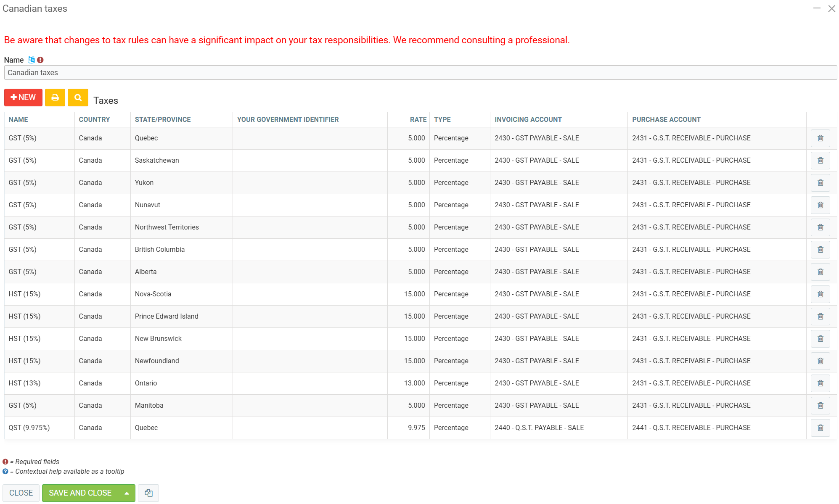839x504 pixels.
Task: Click the yellow search icon button
Action: point(78,98)
